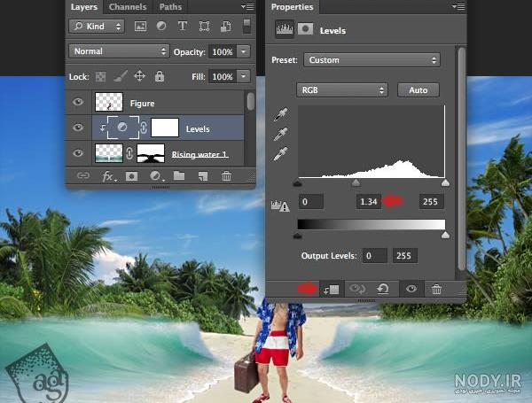Screen dimensions: 532x403
Task: Lock transparent pixels
Action: coord(100,76)
